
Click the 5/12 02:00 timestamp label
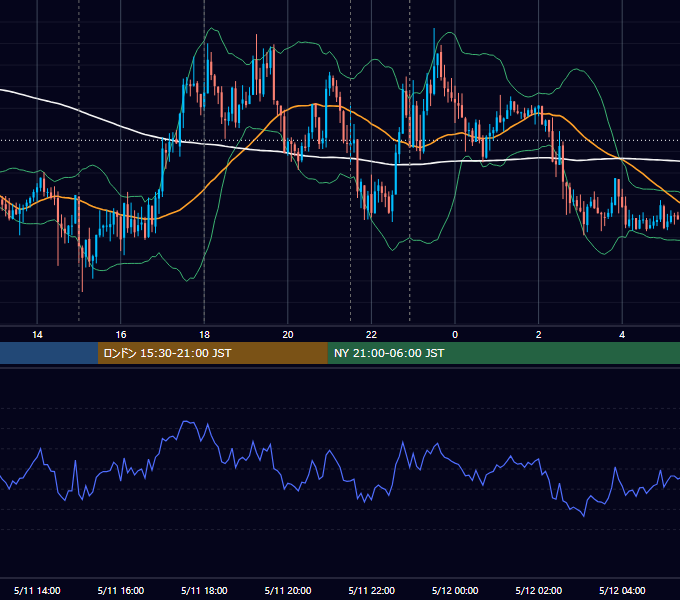click(x=539, y=590)
